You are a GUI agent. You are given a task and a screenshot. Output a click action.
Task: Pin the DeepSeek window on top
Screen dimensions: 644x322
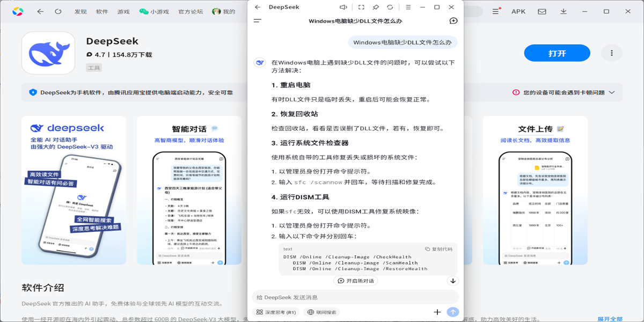coord(376,8)
